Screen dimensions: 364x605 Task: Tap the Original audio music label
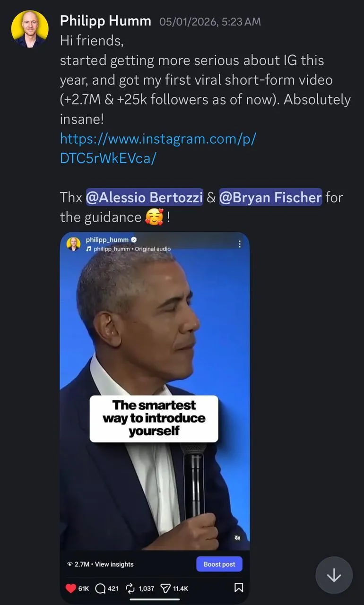(153, 249)
